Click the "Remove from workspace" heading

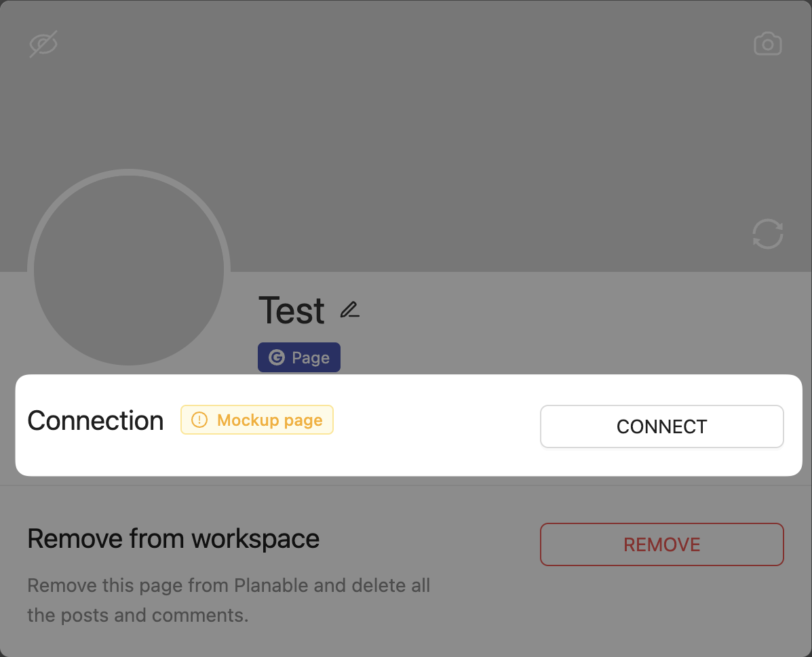(173, 539)
